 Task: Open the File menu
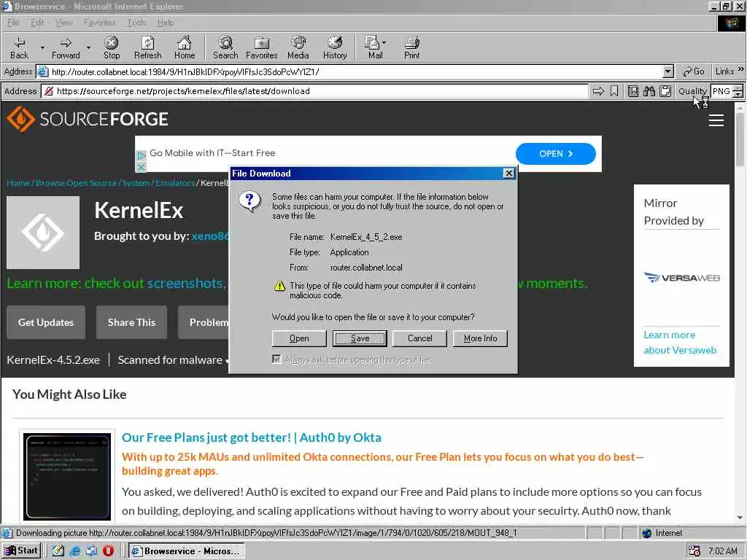click(13, 23)
